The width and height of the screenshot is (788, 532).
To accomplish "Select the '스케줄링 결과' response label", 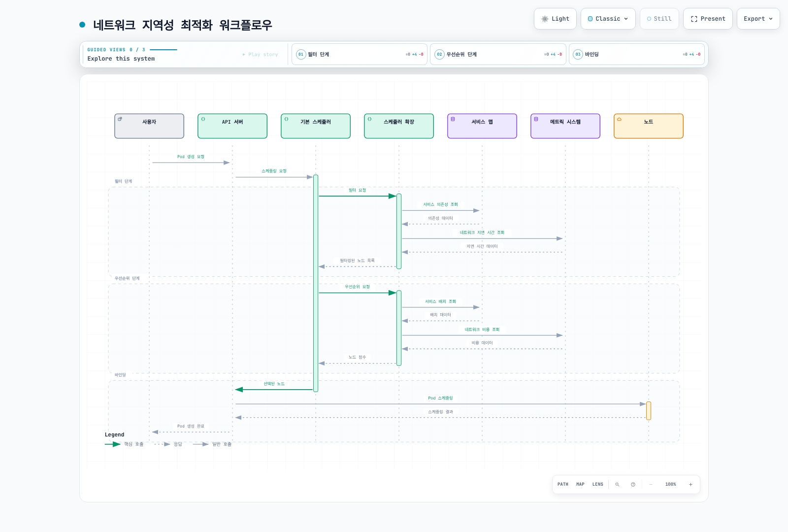I will pyautogui.click(x=440, y=412).
